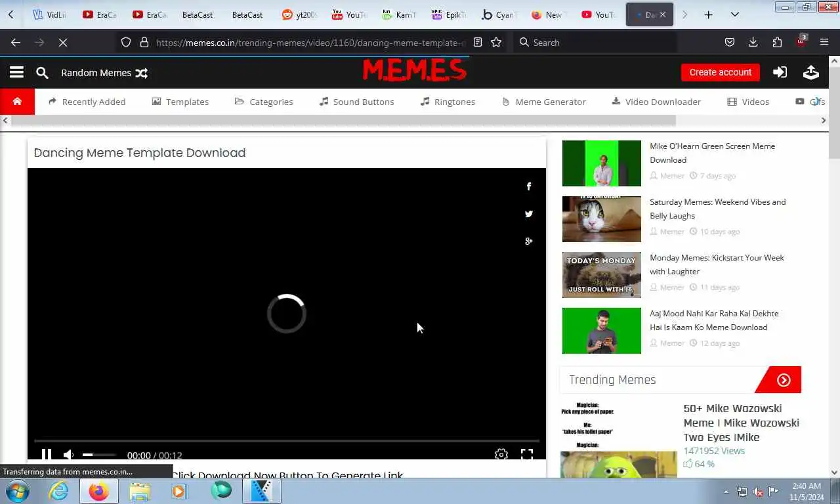
Task: Open Saturday Memes Weekend Vibes link
Action: pyautogui.click(x=717, y=209)
